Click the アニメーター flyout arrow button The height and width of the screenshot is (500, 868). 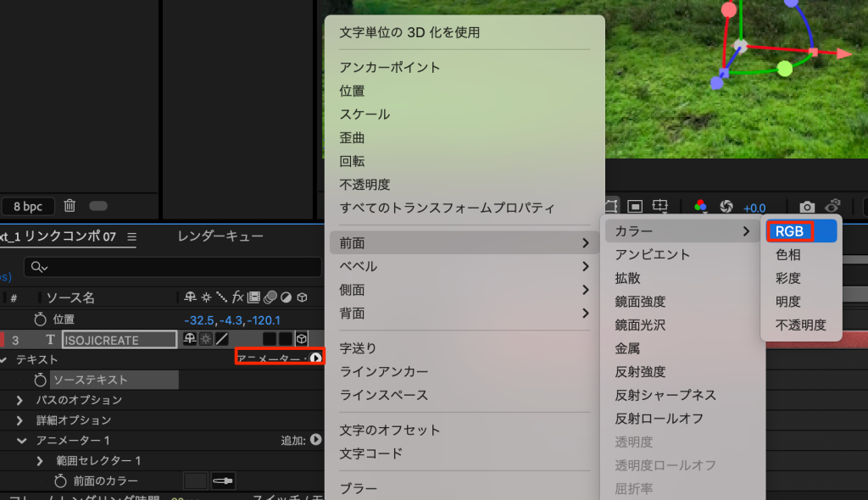click(315, 358)
